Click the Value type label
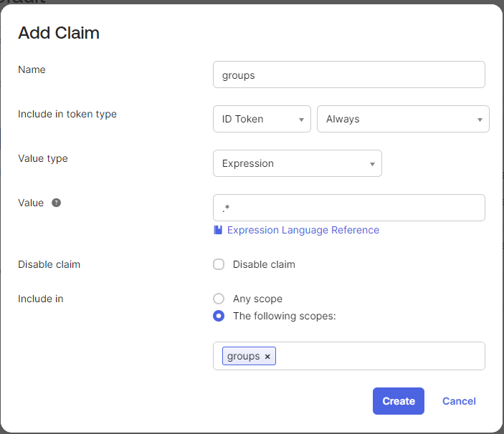This screenshot has height=434, width=504. (x=43, y=158)
